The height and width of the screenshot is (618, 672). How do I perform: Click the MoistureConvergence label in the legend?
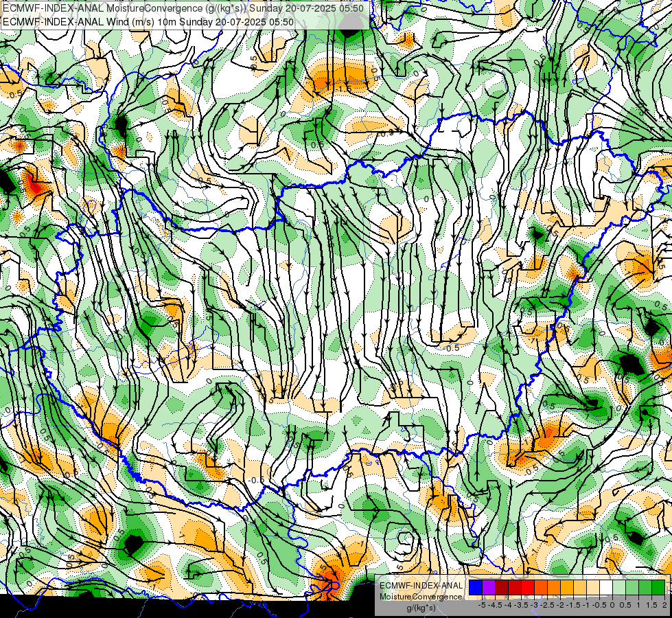[x=421, y=597]
